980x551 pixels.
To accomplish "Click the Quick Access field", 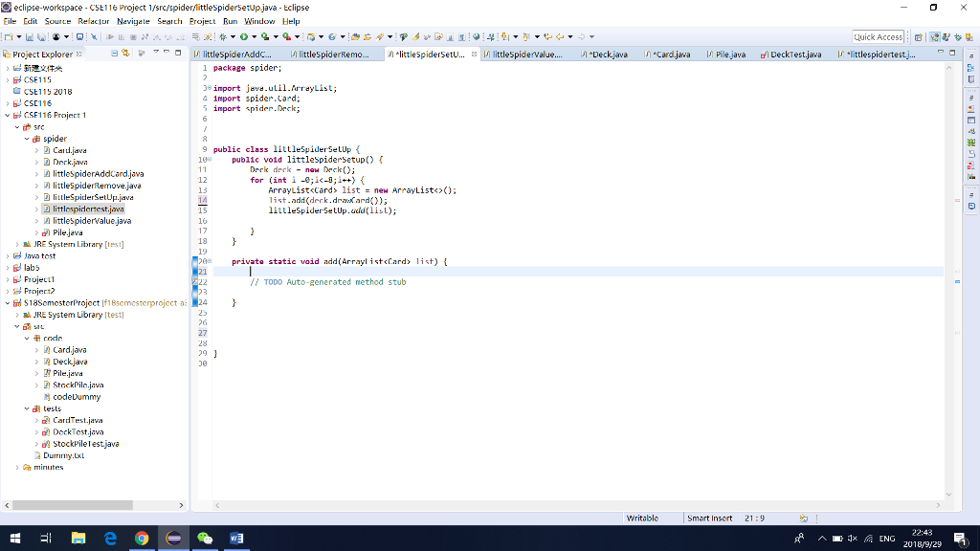I will 878,36.
